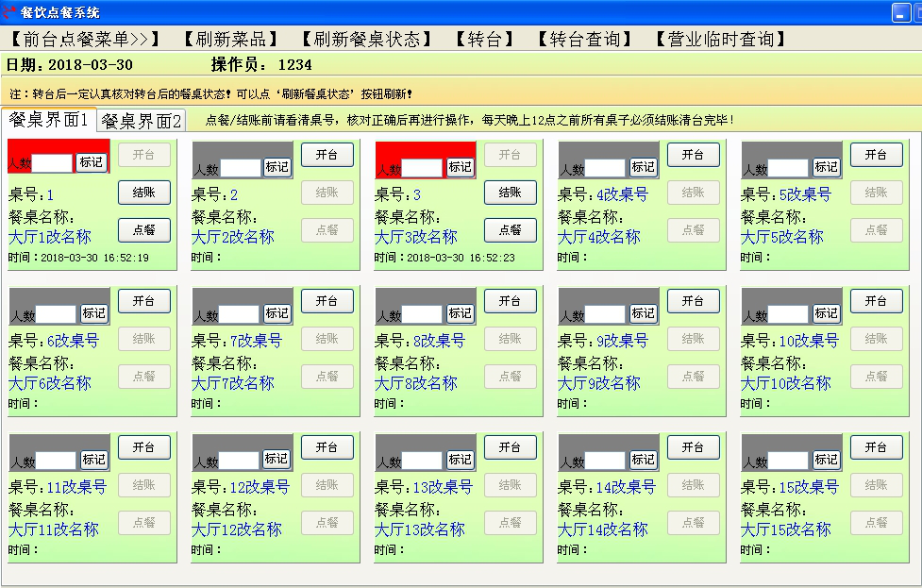Click 点餐 button for table 1
Screen dimensions: 922x588
[x=144, y=229]
